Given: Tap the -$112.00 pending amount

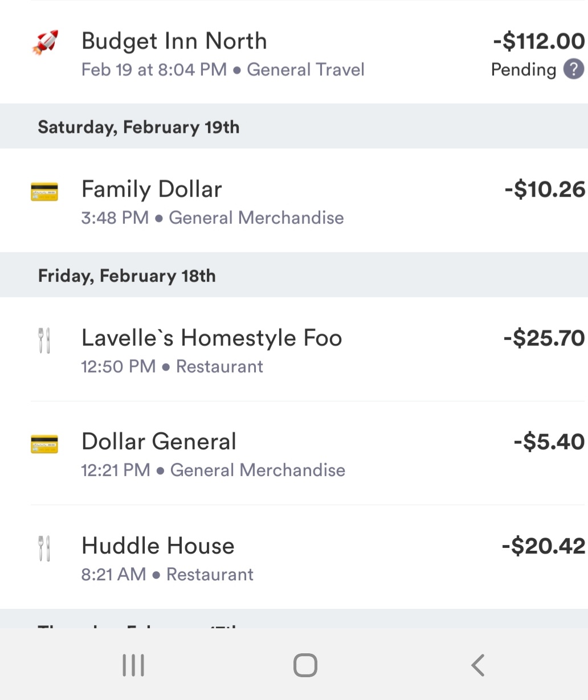Looking at the screenshot, I should [x=538, y=42].
